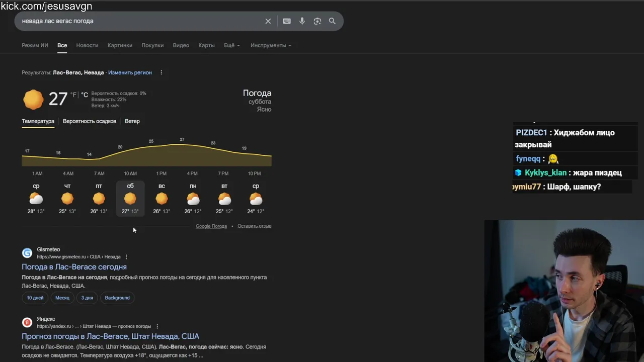Open the 'Новости' tab

(87, 45)
